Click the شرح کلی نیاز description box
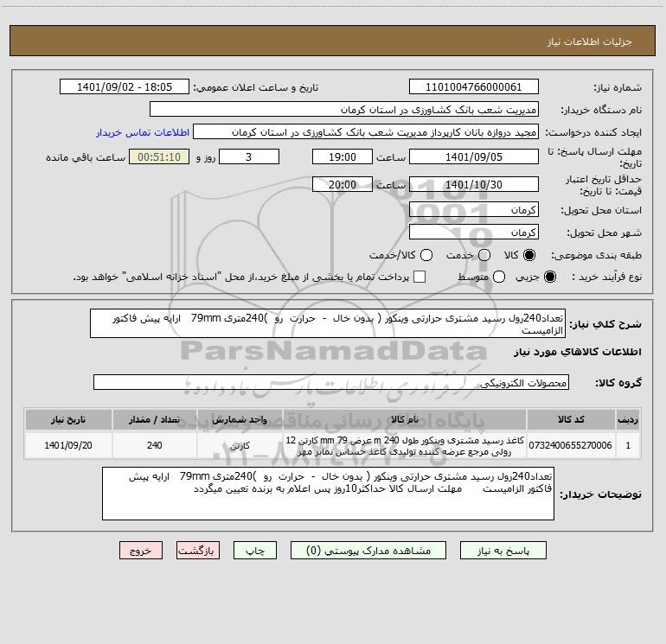666x644 pixels. click(x=328, y=323)
